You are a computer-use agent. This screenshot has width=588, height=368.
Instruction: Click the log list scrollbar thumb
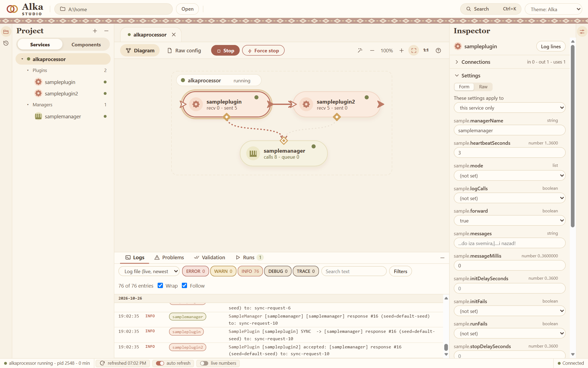(x=446, y=347)
